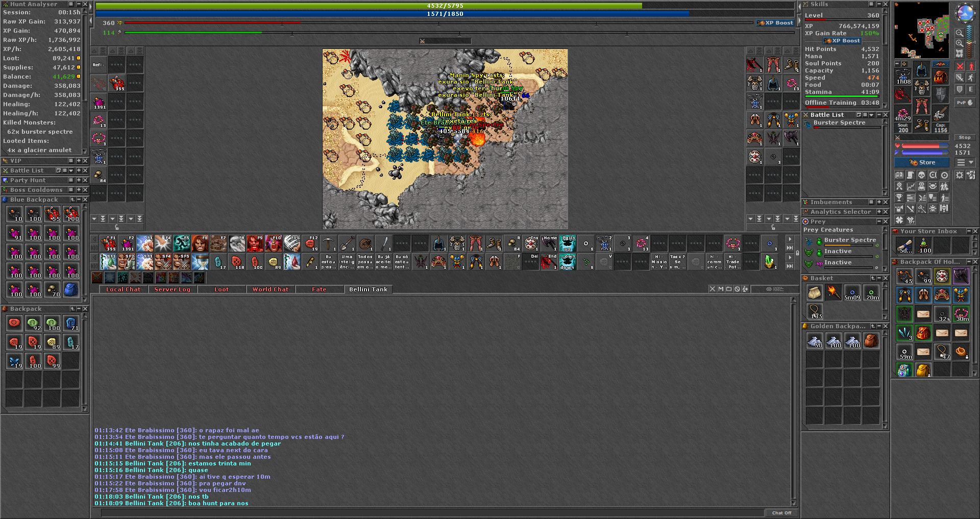The width and height of the screenshot is (980, 519).
Task: Use the rope action bar slot
Action: pyautogui.click(x=365, y=243)
